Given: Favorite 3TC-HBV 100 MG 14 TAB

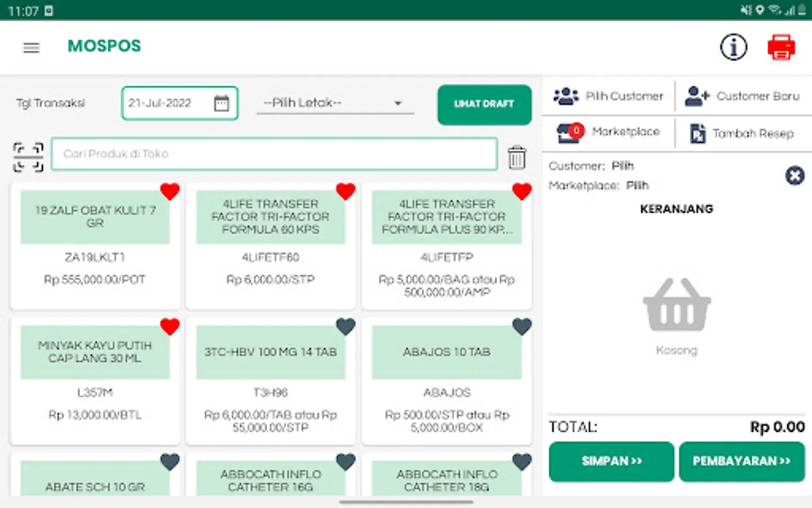Looking at the screenshot, I should (346, 327).
